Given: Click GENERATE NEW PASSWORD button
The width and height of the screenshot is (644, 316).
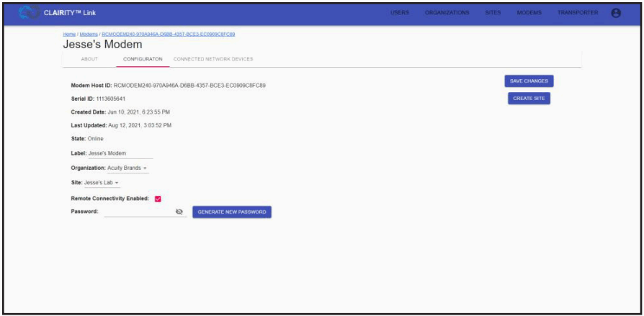Looking at the screenshot, I should [232, 212].
